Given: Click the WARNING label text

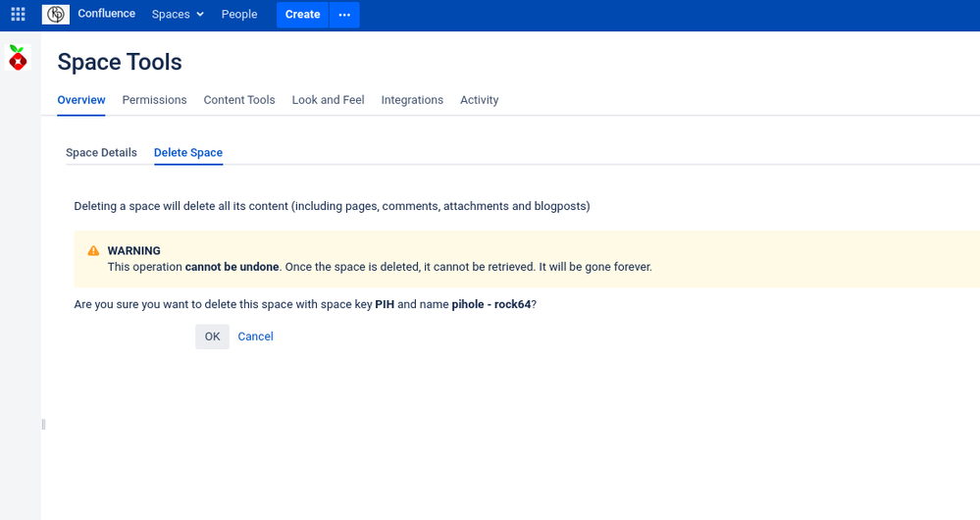Looking at the screenshot, I should click(133, 250).
